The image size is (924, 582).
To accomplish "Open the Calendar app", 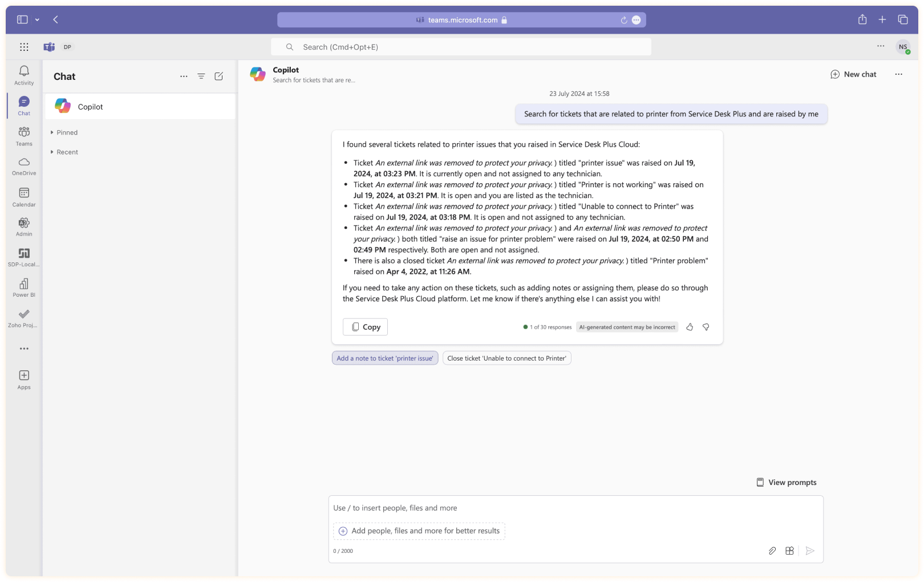I will (x=24, y=197).
